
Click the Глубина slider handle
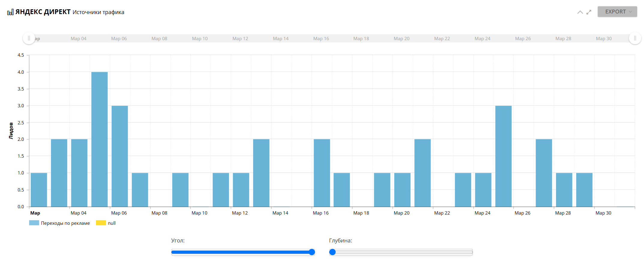pos(332,252)
